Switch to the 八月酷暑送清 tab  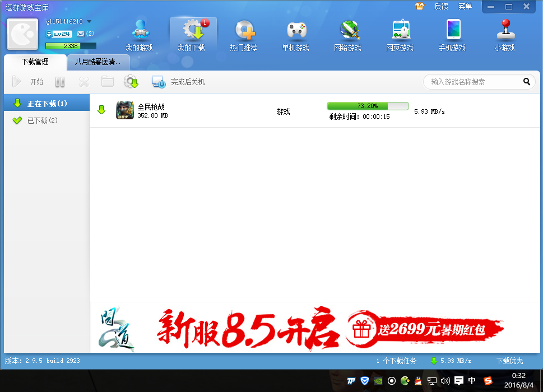[99, 62]
